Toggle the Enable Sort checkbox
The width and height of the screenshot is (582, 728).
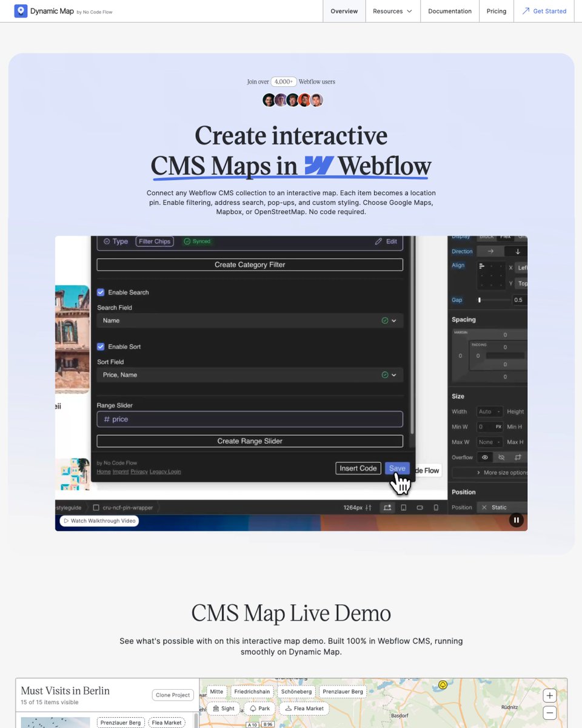(x=101, y=346)
